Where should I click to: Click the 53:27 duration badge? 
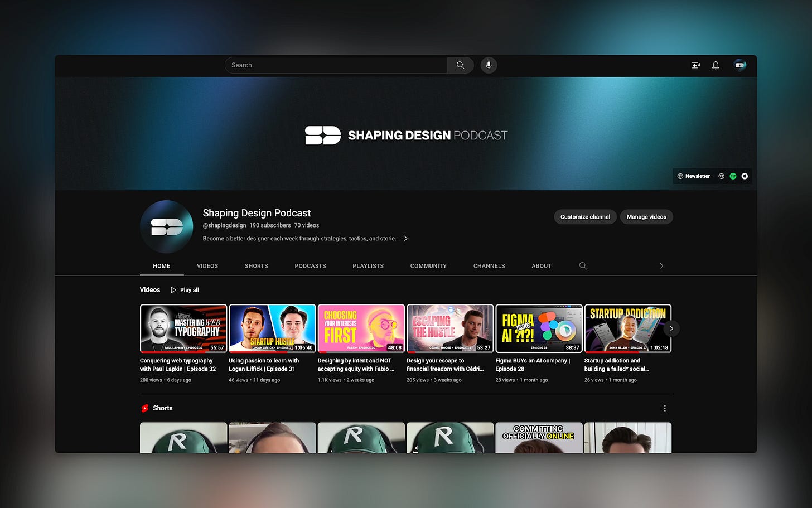[x=484, y=347]
